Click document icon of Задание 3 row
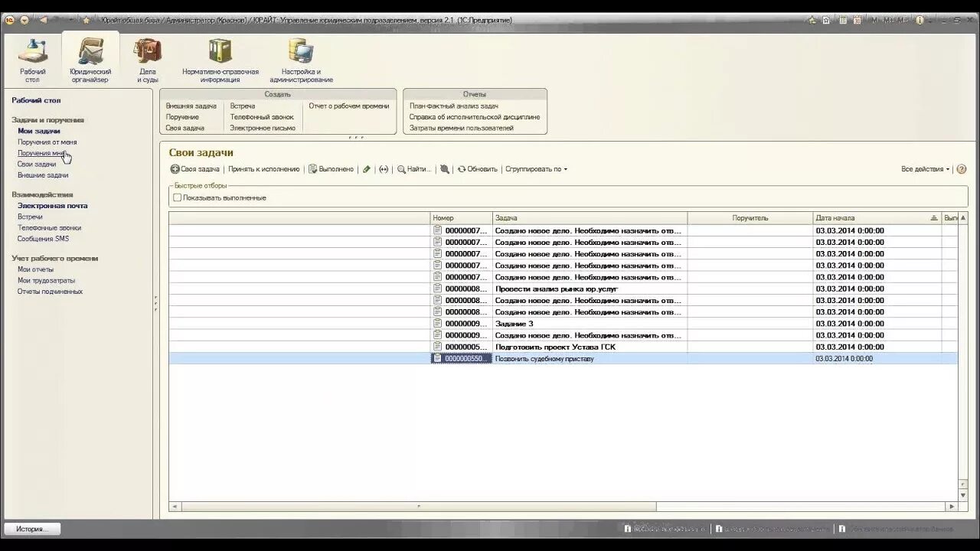The image size is (980, 551). tap(438, 324)
